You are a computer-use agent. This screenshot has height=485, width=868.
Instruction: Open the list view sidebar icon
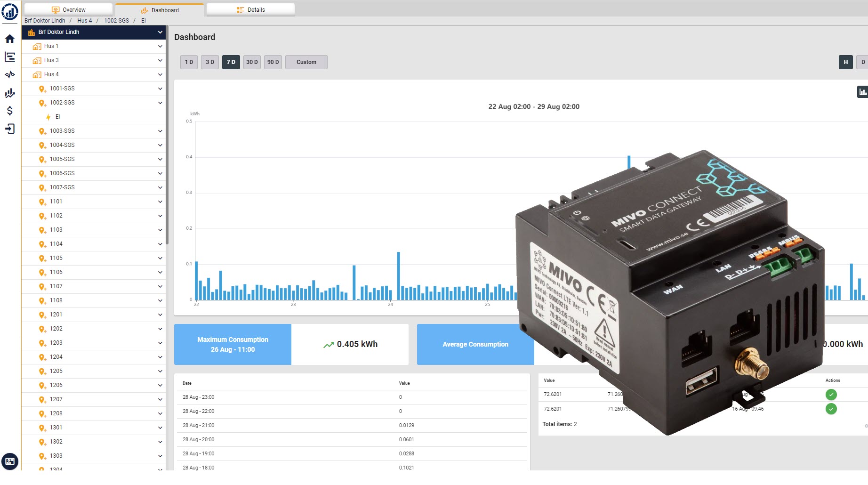point(10,57)
